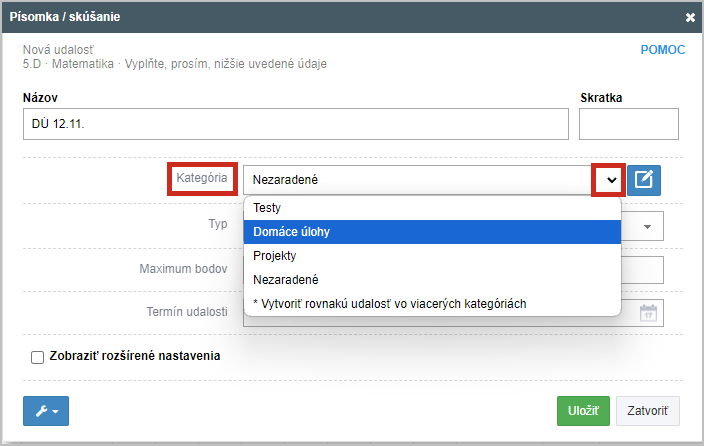Click the Kategória select box showing Nezaradené
704x446 pixels.
click(x=419, y=180)
